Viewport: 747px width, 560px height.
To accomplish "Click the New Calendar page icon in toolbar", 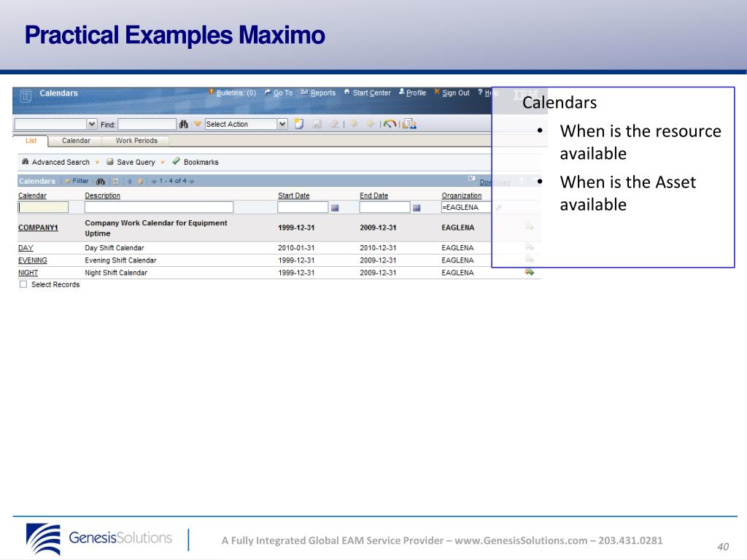I will 298,124.
